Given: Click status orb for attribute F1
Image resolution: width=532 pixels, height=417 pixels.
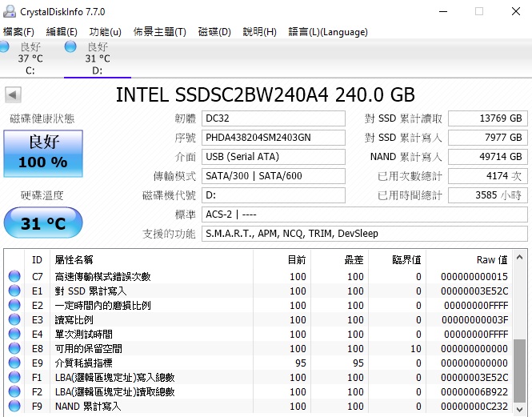Looking at the screenshot, I should (14, 377).
